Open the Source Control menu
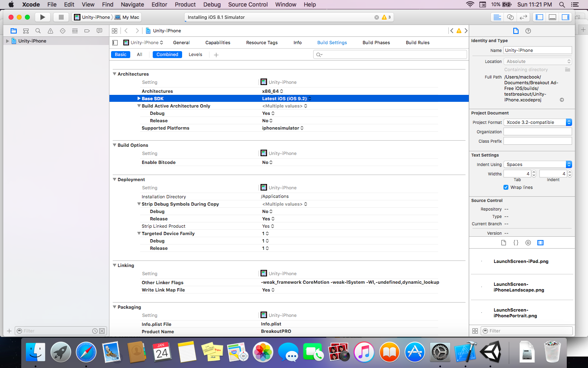The image size is (588, 368). point(248,4)
